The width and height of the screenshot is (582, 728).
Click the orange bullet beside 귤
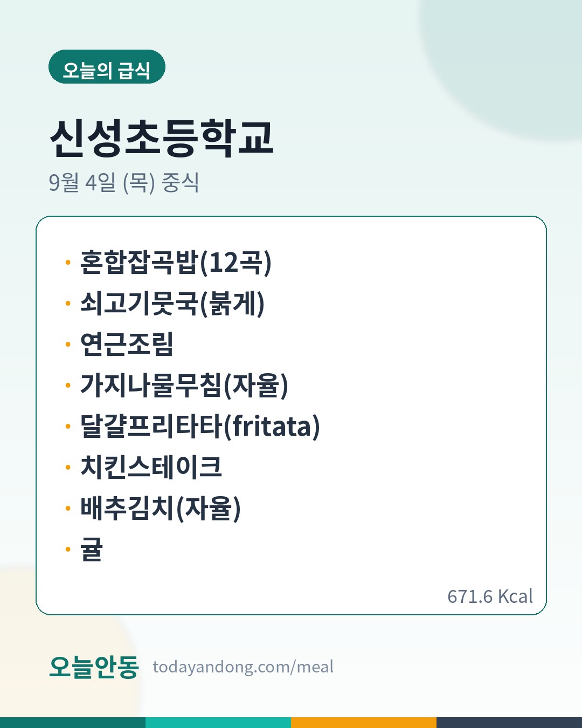click(x=68, y=550)
